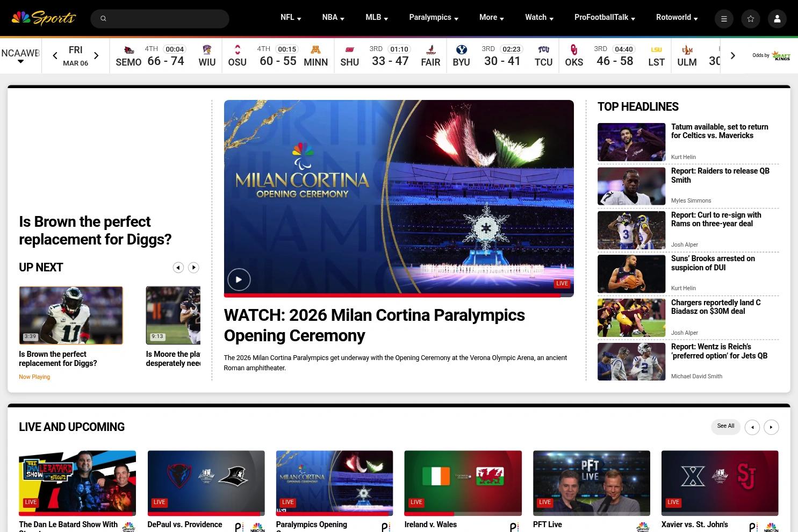Read 'Chargers reportedly land C Biadasz' headline
Viewport: 798px width, 532px height.
(716, 307)
